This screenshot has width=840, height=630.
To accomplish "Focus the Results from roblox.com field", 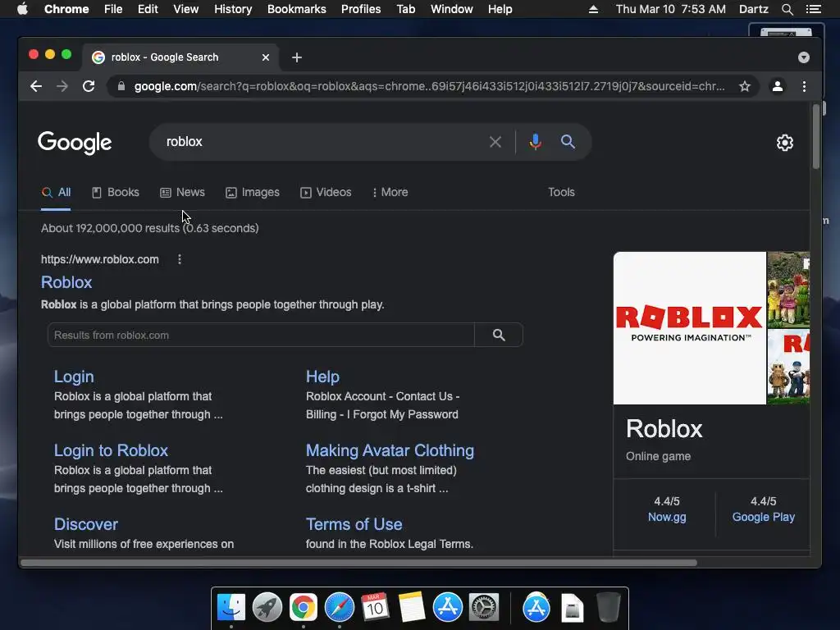I will [x=261, y=335].
